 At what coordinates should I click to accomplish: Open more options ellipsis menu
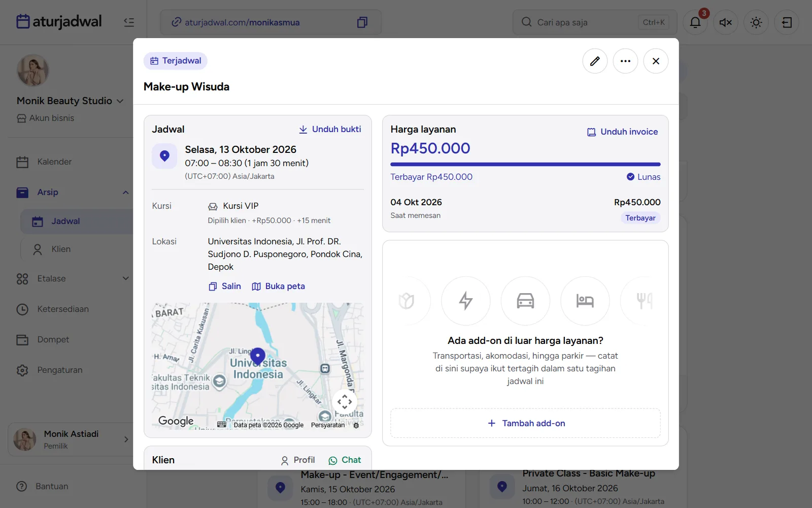[625, 61]
